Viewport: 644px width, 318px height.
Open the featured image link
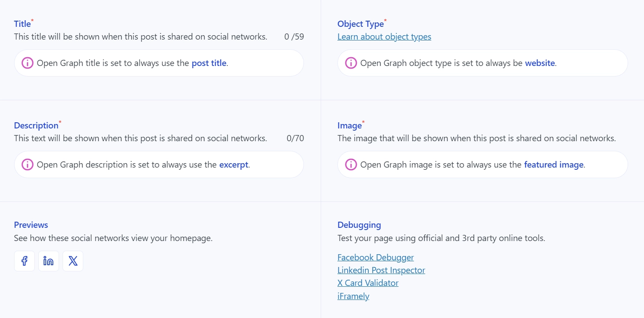(554, 164)
